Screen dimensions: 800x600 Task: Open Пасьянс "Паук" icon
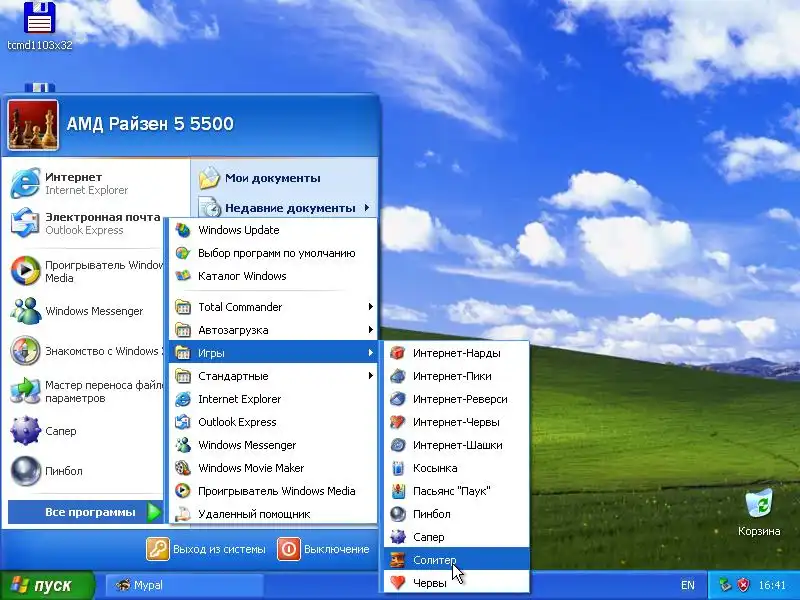(398, 491)
